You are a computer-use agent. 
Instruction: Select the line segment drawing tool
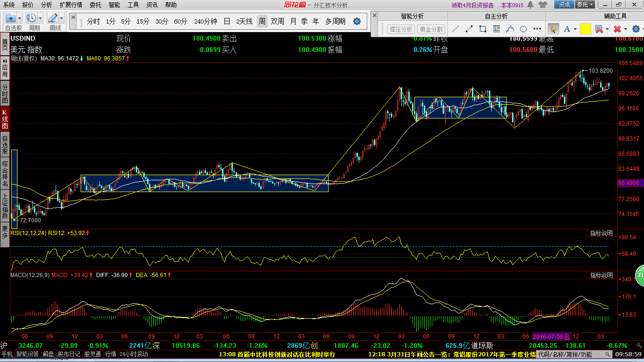(x=469, y=29)
